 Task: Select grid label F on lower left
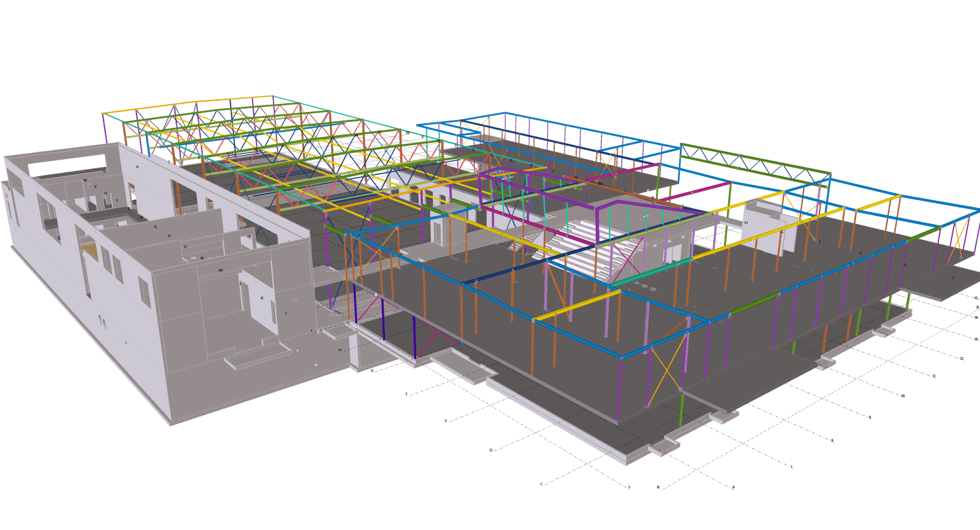[x=407, y=395]
